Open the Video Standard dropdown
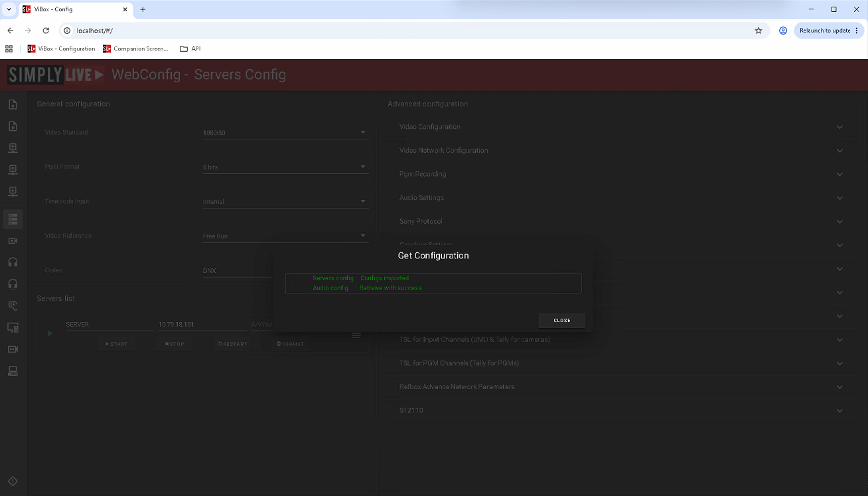 (285, 133)
